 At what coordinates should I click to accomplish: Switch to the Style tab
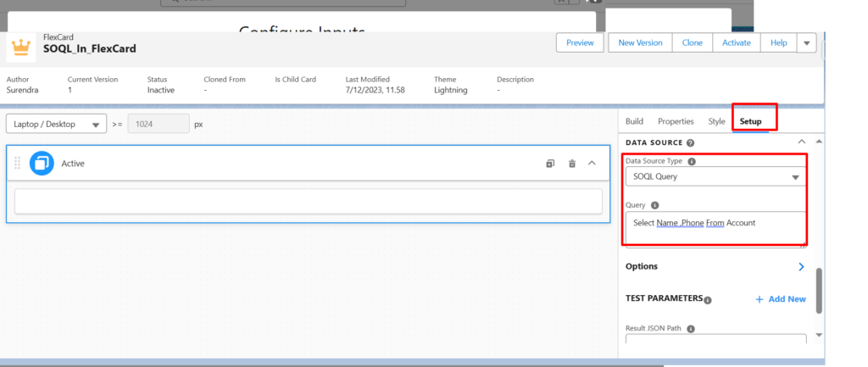[x=716, y=121]
